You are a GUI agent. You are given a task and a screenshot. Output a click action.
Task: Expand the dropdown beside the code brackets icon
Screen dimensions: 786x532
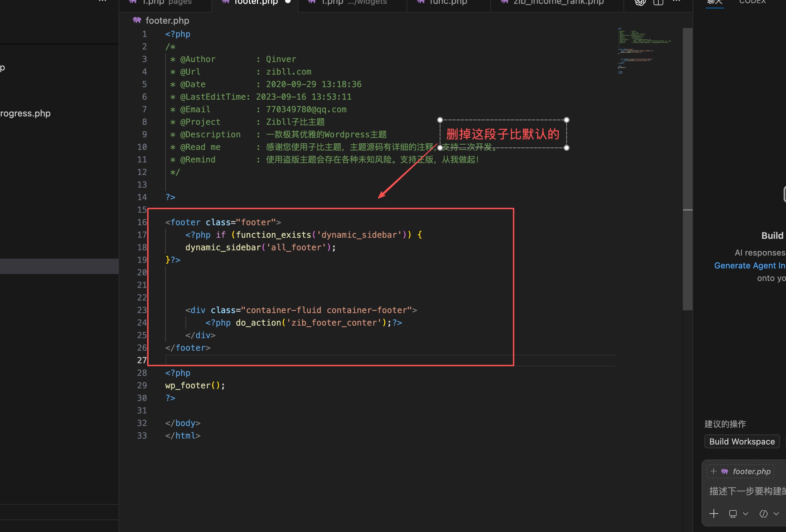pos(776,514)
